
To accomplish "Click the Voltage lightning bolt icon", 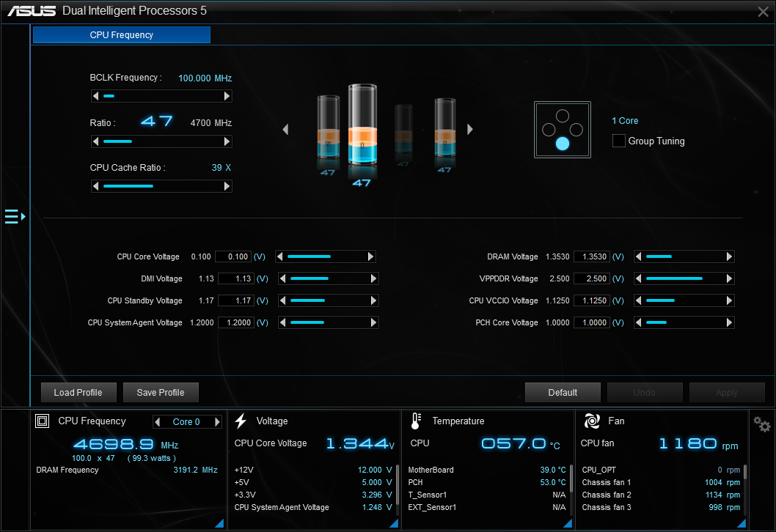I will 241,421.
